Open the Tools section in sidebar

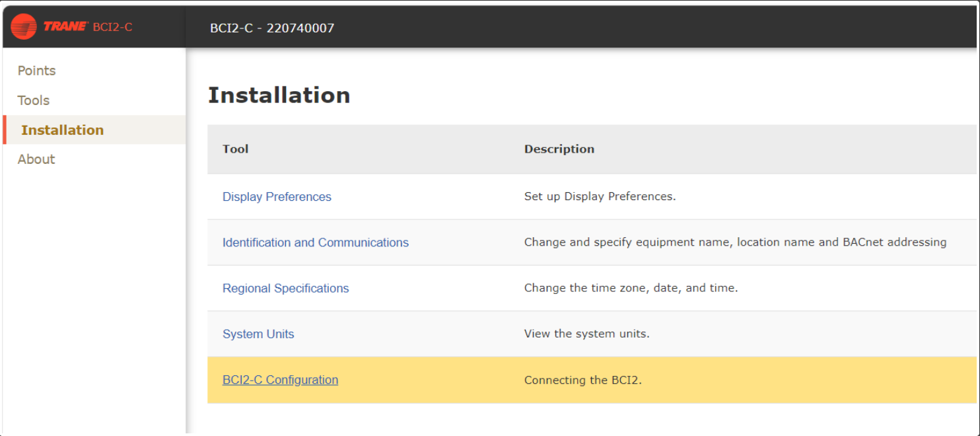click(34, 100)
